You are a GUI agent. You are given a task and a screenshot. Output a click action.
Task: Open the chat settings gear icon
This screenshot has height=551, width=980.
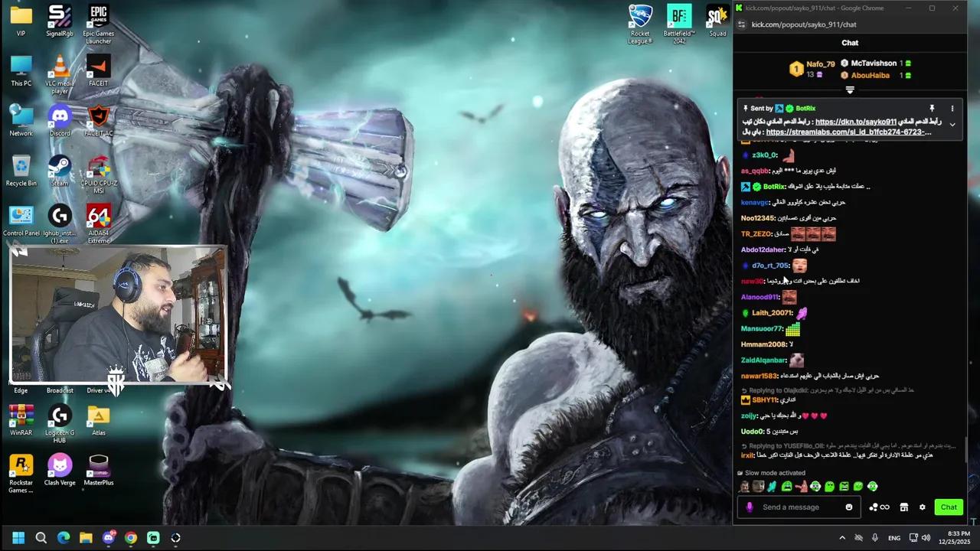pos(922,507)
